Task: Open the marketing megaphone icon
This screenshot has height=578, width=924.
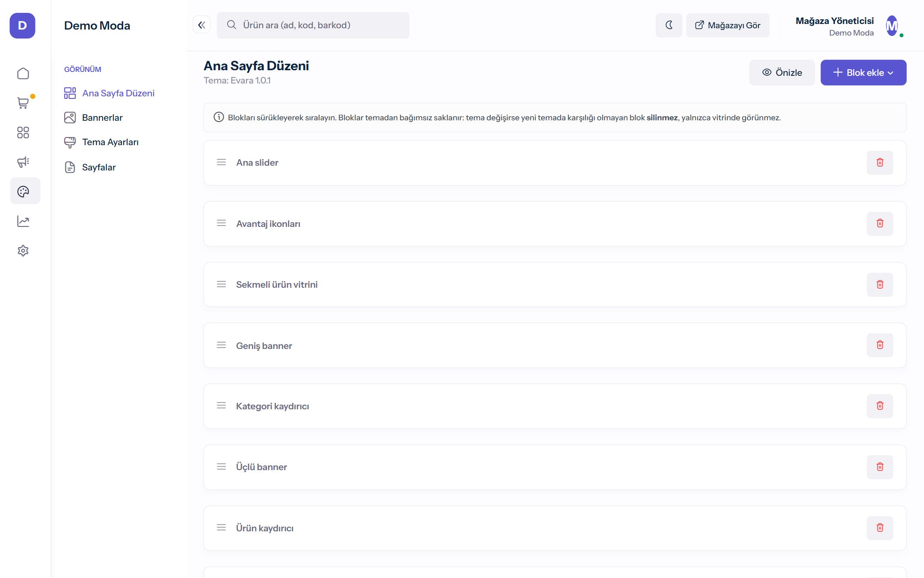Action: pyautogui.click(x=23, y=162)
